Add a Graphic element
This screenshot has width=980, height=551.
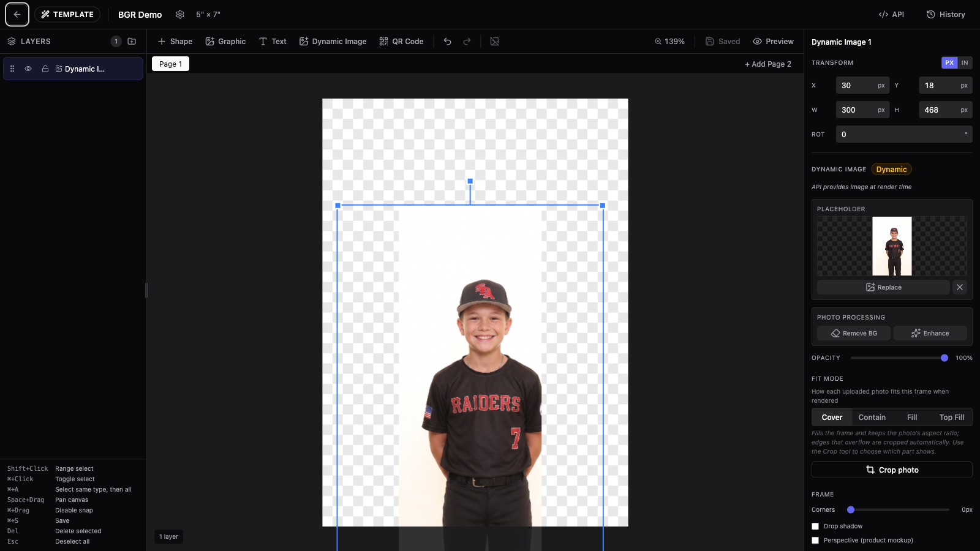click(x=225, y=42)
